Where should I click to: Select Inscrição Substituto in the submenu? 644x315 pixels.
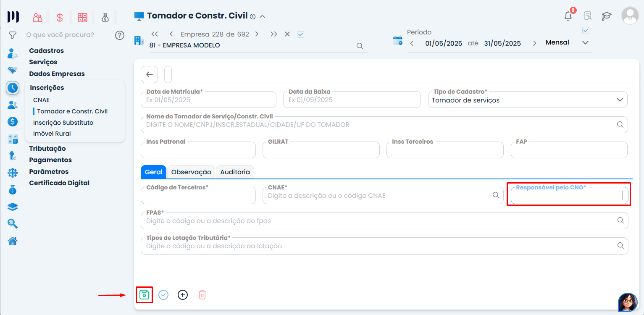(x=63, y=123)
